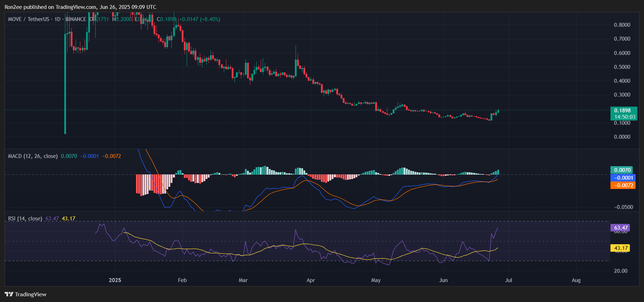Select Aug on the time axis

click(576, 280)
